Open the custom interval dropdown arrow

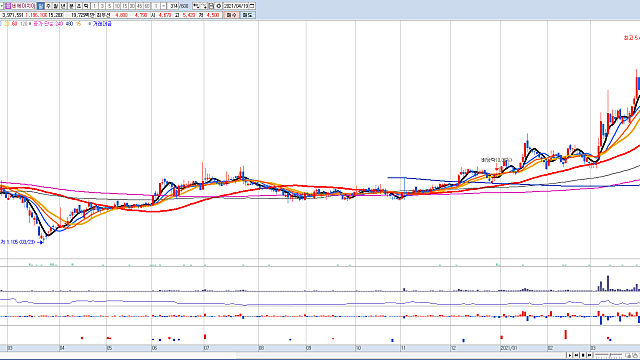click(x=163, y=6)
